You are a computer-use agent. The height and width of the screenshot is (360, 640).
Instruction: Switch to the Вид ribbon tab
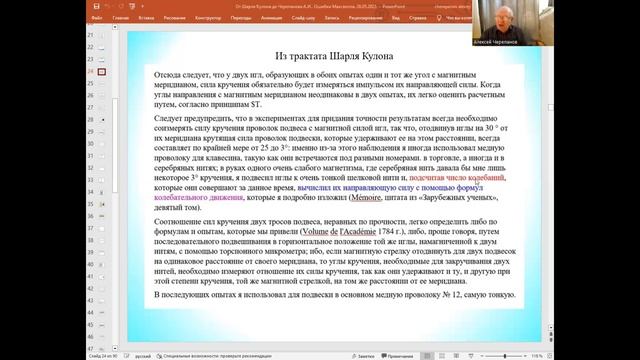tap(396, 18)
